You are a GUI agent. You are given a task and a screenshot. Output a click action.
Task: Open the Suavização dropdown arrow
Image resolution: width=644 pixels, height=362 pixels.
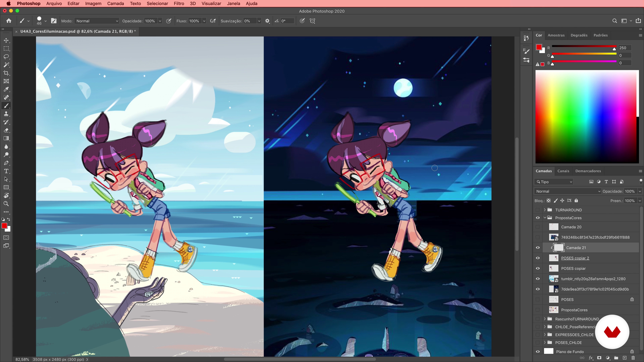[x=259, y=21]
